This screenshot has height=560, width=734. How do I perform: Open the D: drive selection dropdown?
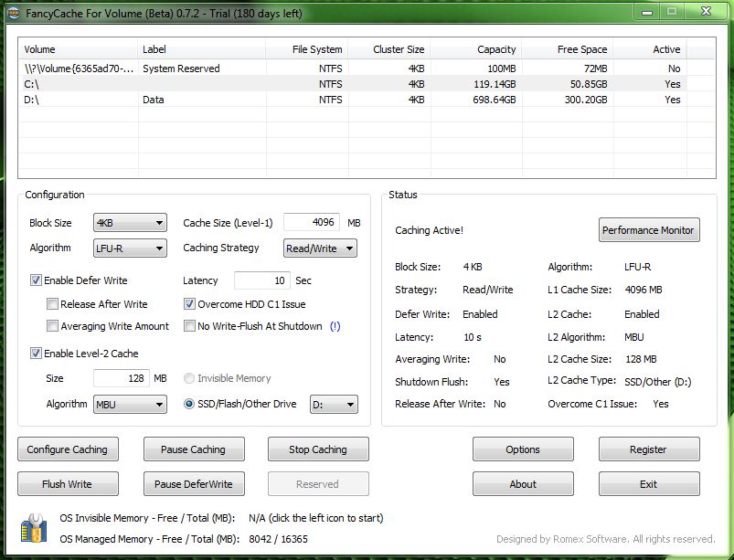click(x=334, y=404)
